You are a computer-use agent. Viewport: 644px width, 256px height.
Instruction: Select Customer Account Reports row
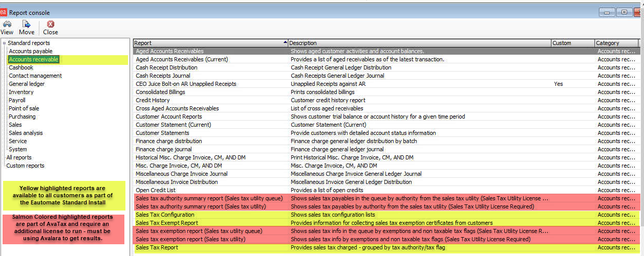tap(387, 117)
